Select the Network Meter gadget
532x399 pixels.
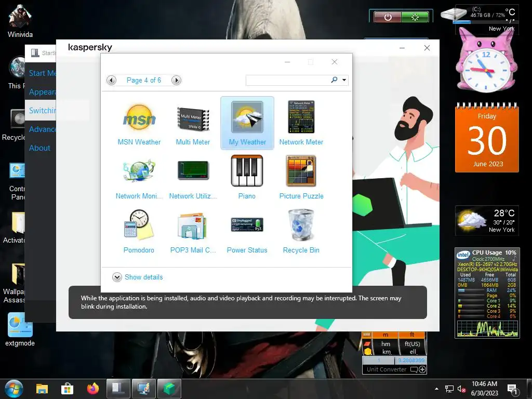point(301,124)
